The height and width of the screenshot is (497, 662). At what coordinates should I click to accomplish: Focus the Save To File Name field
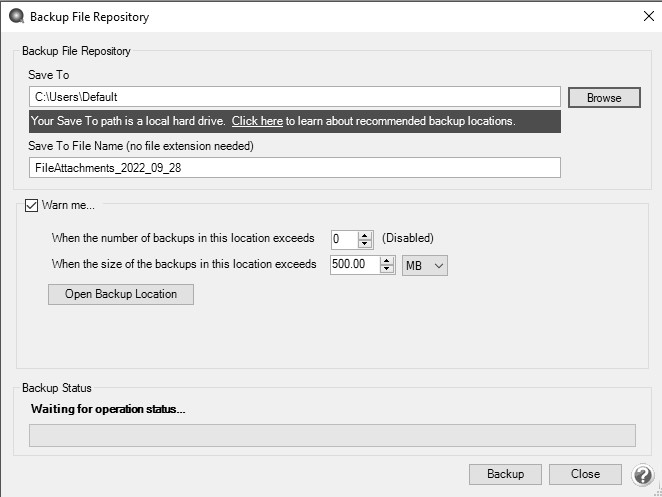tap(294, 168)
